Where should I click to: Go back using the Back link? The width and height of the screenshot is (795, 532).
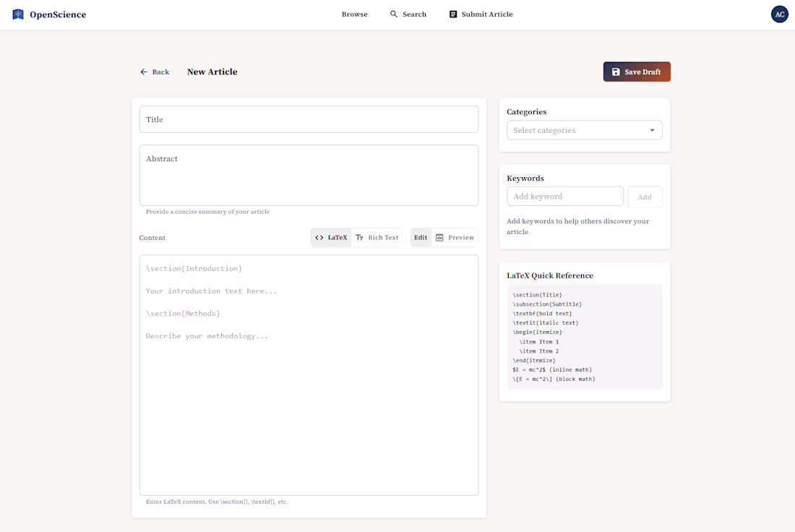pos(155,72)
